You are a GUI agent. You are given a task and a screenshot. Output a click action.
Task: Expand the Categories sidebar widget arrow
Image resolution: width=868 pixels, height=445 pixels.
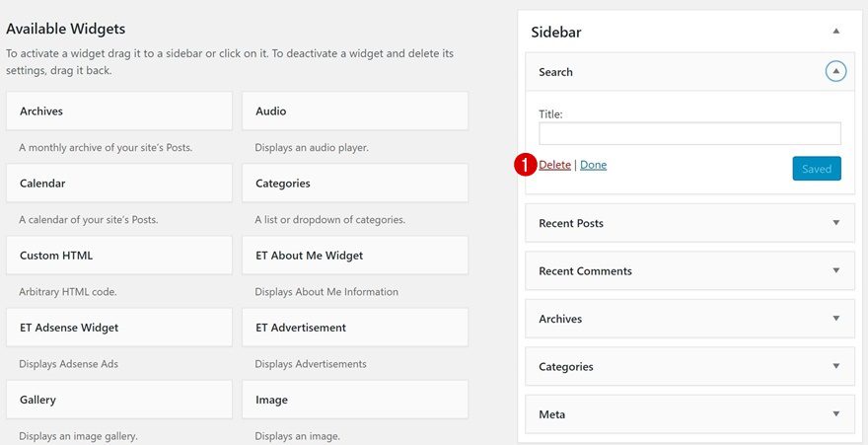tap(835, 366)
